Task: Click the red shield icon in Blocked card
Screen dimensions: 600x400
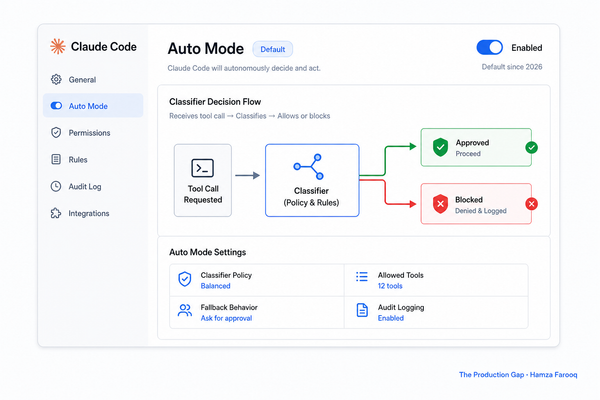Action: coord(440,204)
